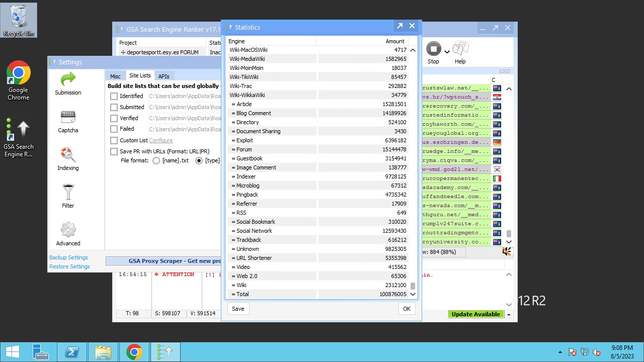
Task: Click the Server Manager taskbar icon
Action: click(40, 352)
